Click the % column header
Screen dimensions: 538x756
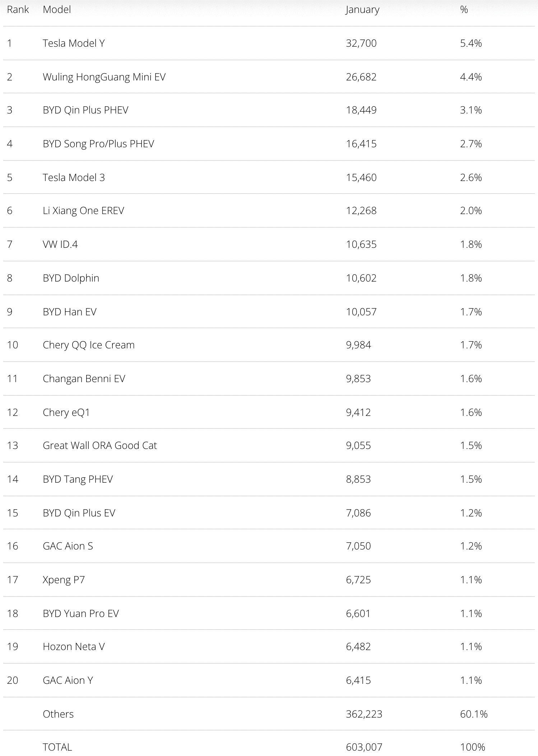(x=464, y=9)
